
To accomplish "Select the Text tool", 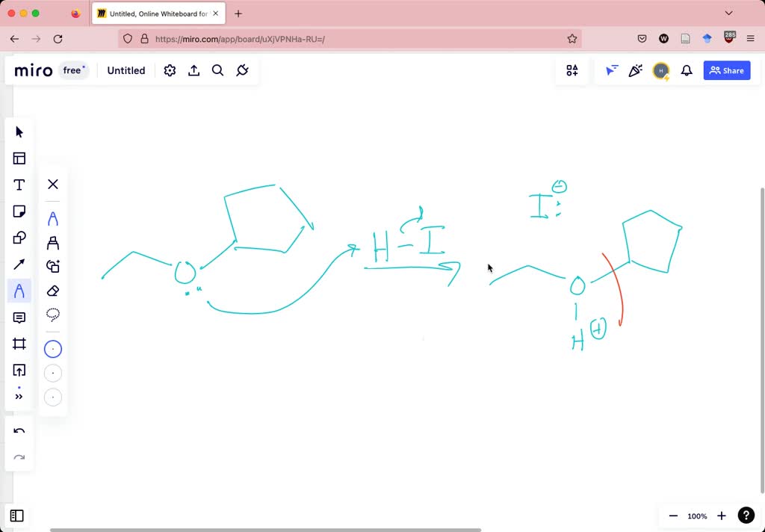I will click(19, 185).
